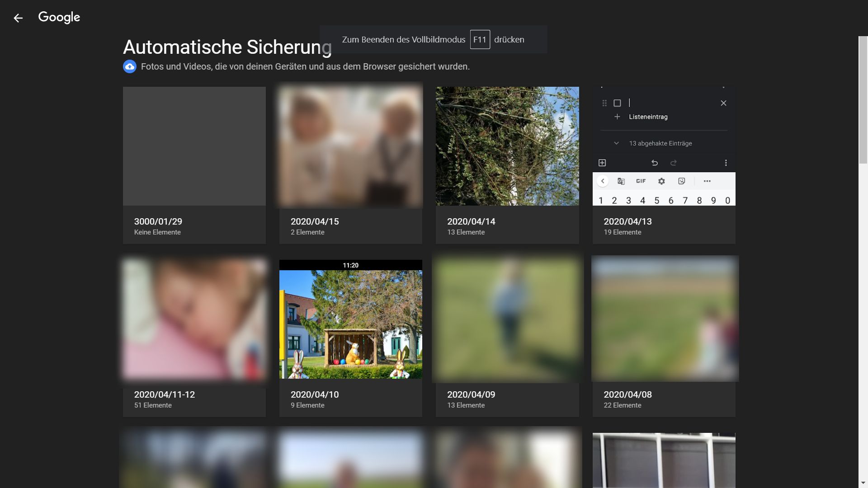Viewport: 868px width, 488px height.
Task: Open the 2020/04/08 album thumbnail
Action: pos(664,319)
